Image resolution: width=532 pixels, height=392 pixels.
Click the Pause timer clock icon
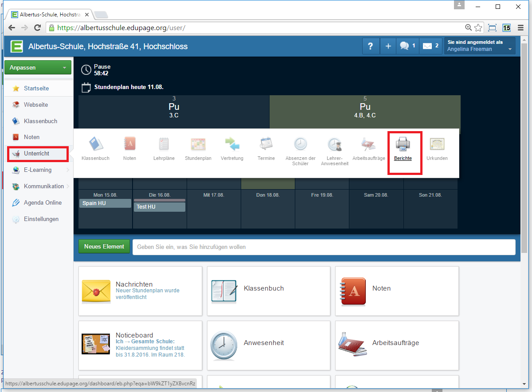[x=86, y=70]
